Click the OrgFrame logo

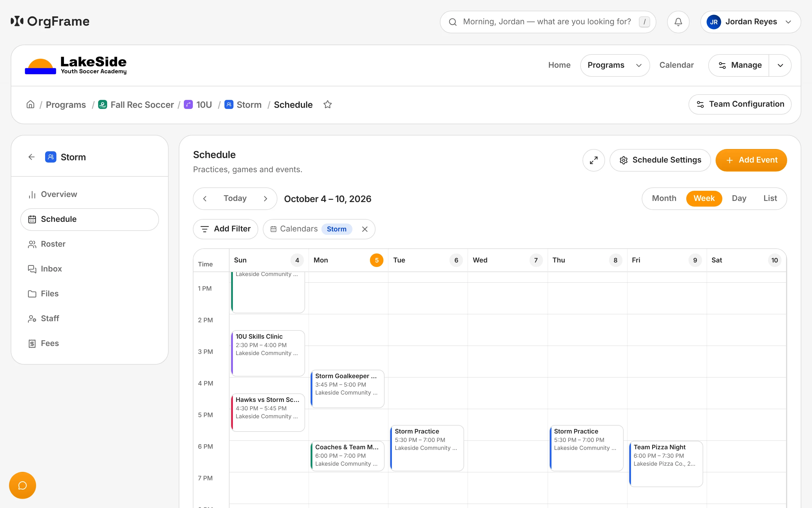[x=50, y=21]
